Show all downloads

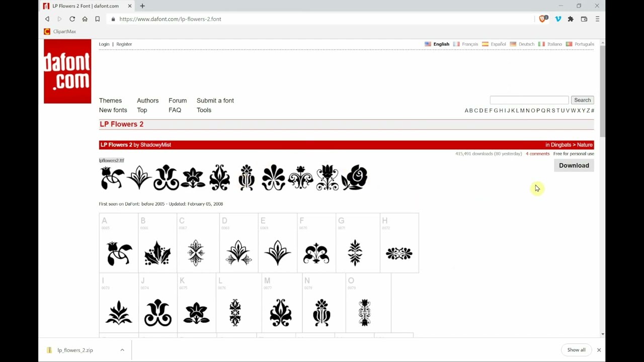click(x=576, y=350)
